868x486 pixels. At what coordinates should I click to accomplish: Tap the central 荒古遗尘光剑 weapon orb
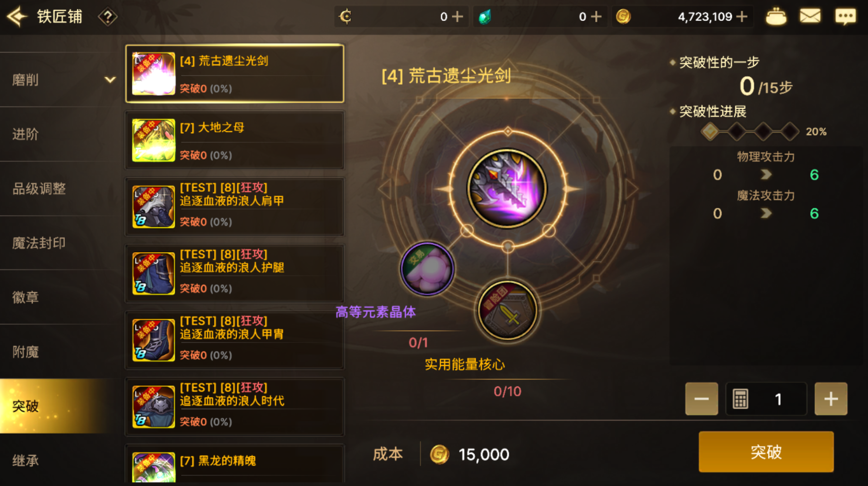[507, 188]
